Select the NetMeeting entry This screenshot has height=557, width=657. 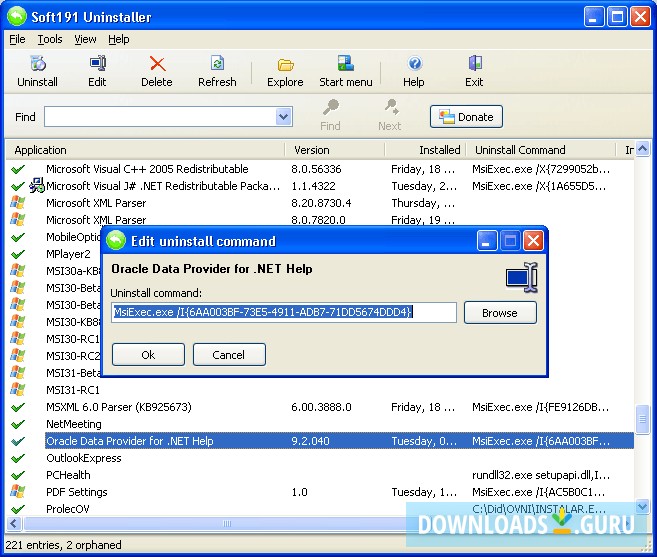pos(74,425)
